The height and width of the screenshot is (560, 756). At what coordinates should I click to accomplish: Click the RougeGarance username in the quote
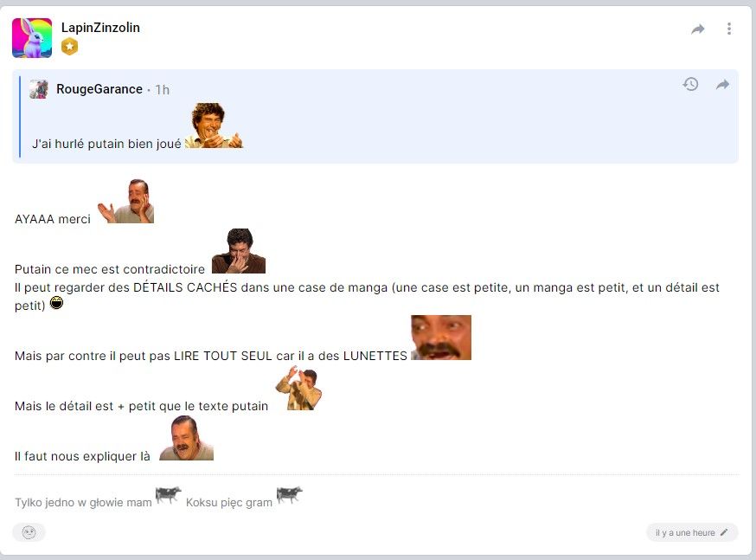(x=99, y=89)
